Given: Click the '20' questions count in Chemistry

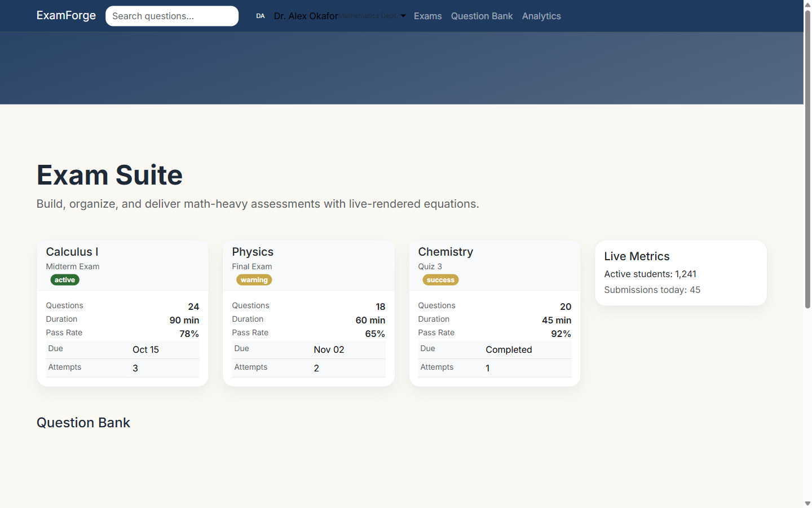Looking at the screenshot, I should click(566, 306).
